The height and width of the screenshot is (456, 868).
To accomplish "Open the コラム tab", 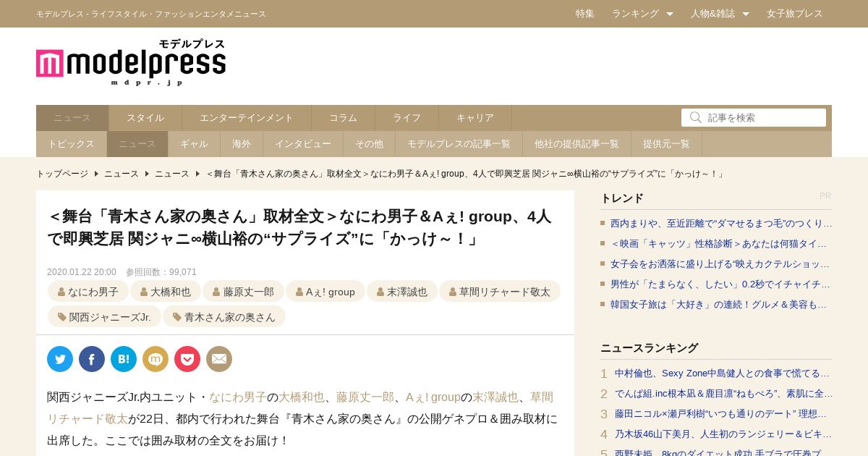I will tap(344, 118).
